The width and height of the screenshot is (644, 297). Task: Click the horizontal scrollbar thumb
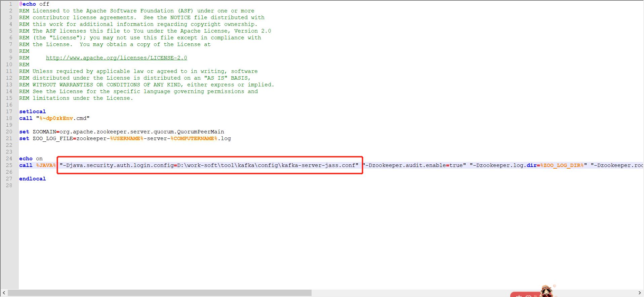159,293
